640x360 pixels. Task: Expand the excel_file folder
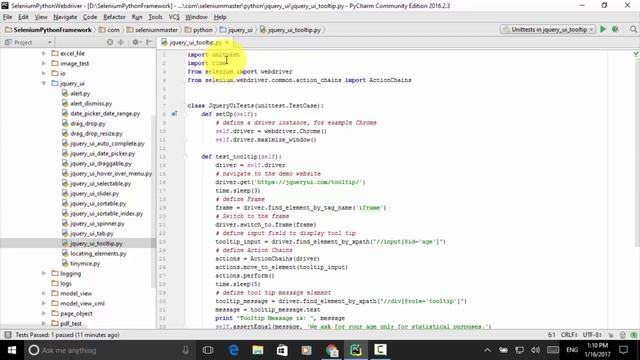(x=44, y=53)
